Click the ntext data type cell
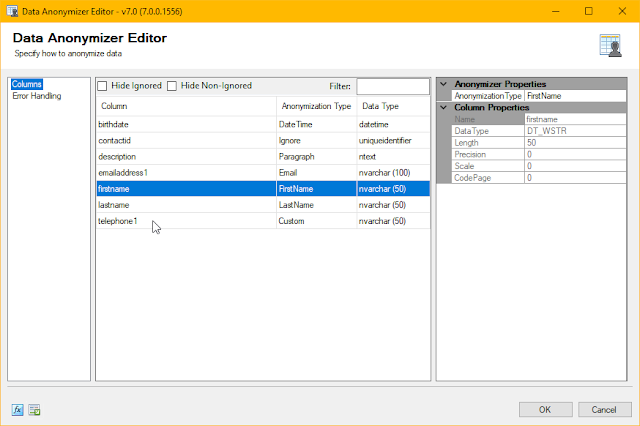The height and width of the screenshot is (426, 640). coord(393,157)
